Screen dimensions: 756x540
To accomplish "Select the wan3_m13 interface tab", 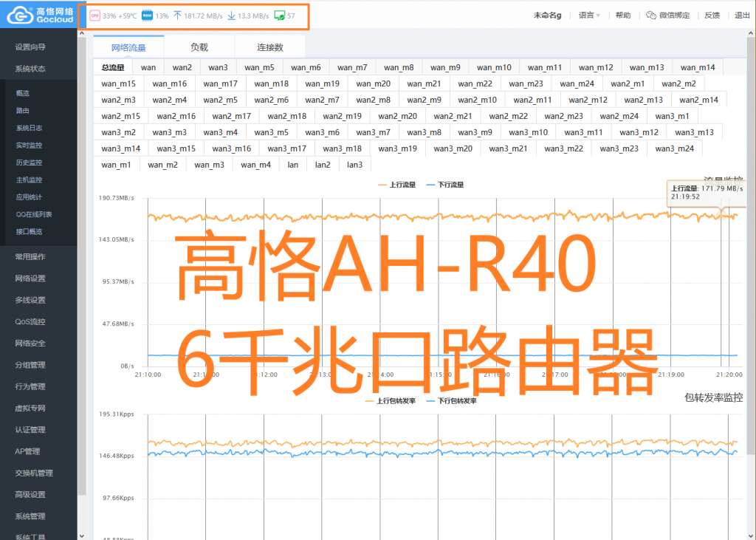I will [694, 131].
